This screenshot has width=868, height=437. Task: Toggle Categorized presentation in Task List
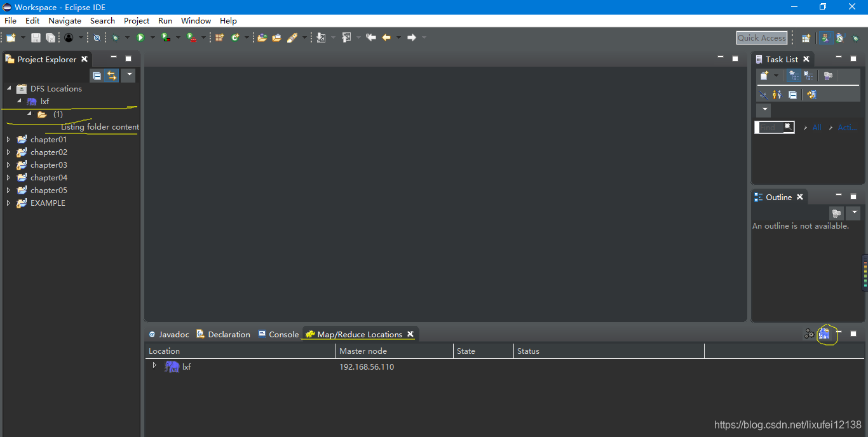click(794, 76)
